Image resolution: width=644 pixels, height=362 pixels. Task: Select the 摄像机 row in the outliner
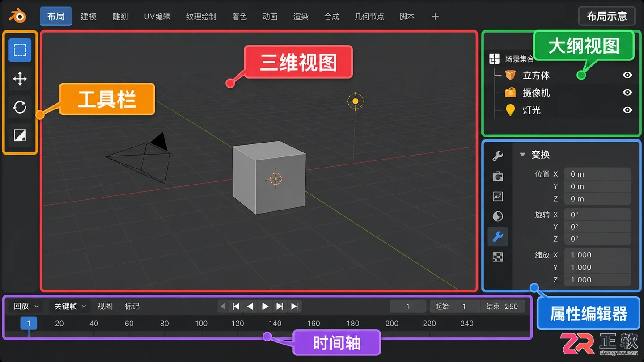click(562, 93)
